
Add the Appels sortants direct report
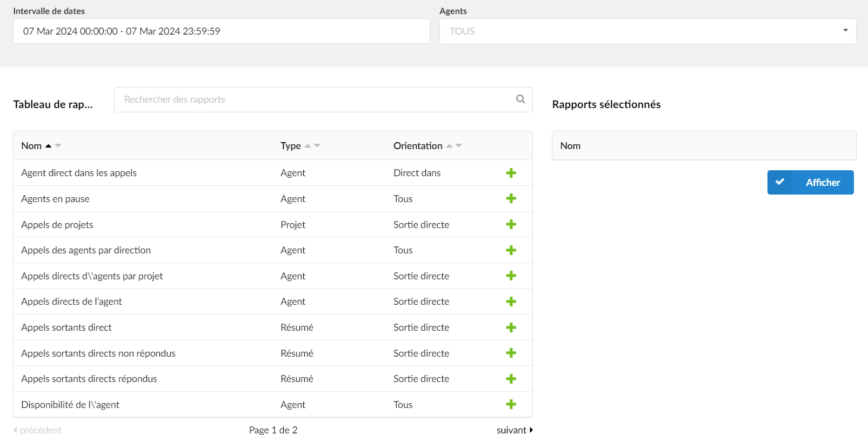511,327
